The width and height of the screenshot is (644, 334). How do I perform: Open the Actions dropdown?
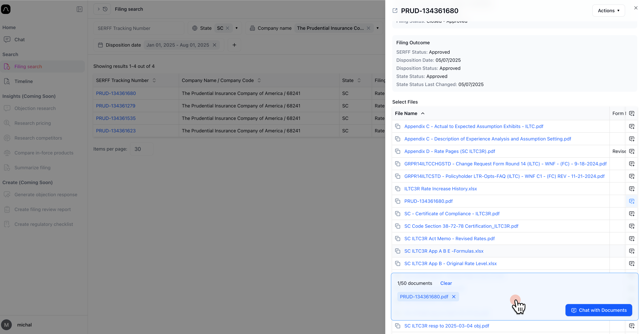(609, 11)
